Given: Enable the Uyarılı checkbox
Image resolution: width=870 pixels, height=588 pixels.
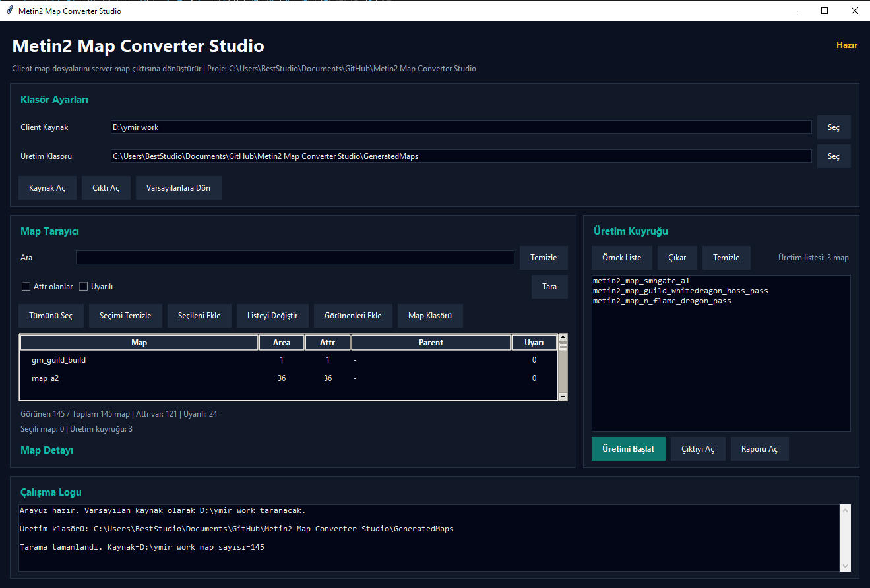Looking at the screenshot, I should click(x=84, y=287).
